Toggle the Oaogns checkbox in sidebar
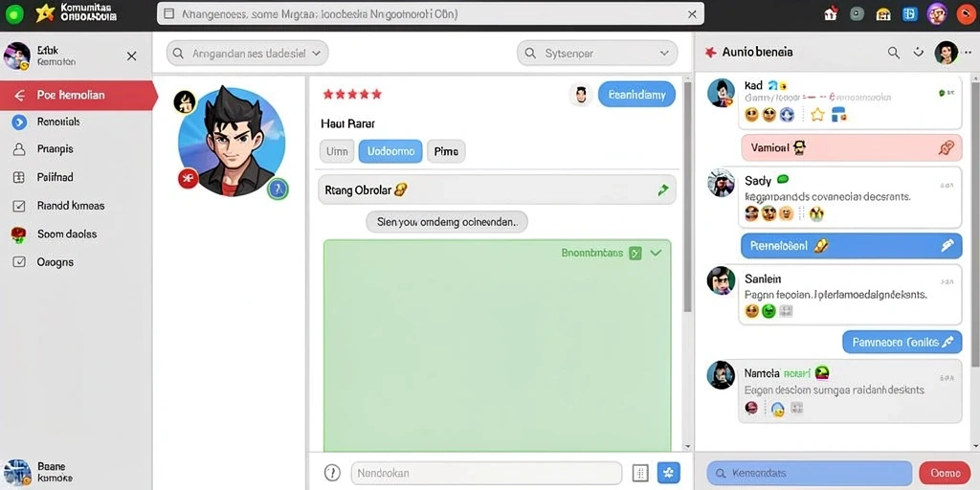The height and width of the screenshot is (490, 980). tap(19, 262)
